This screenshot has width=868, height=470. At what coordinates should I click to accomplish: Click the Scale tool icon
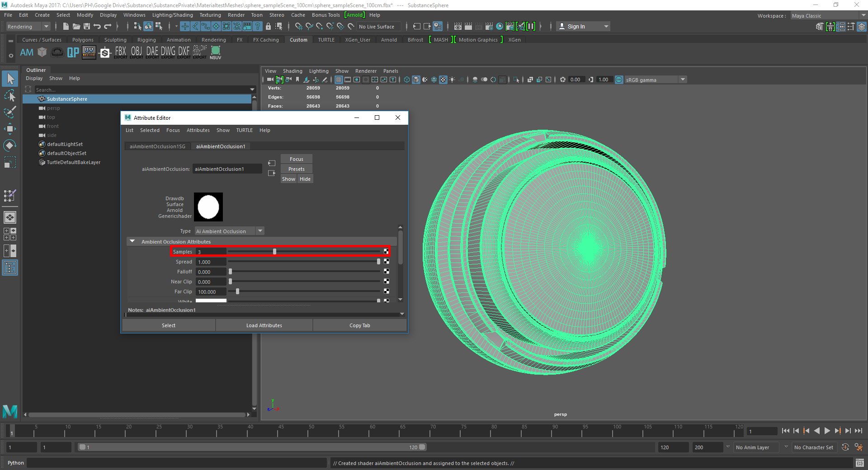[10, 162]
